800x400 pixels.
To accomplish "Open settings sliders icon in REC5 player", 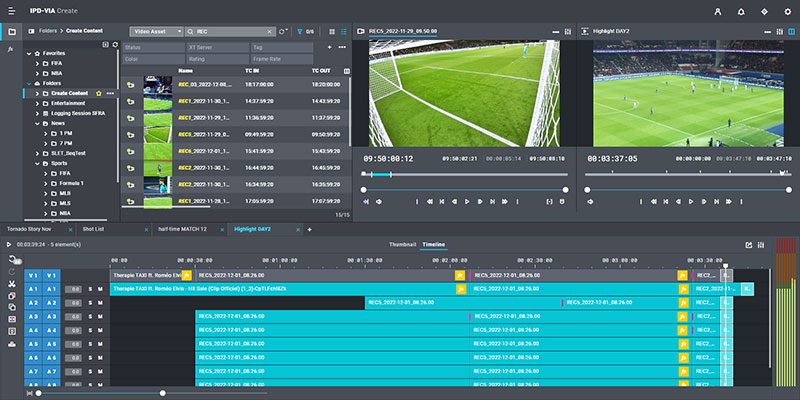I will point(568,32).
